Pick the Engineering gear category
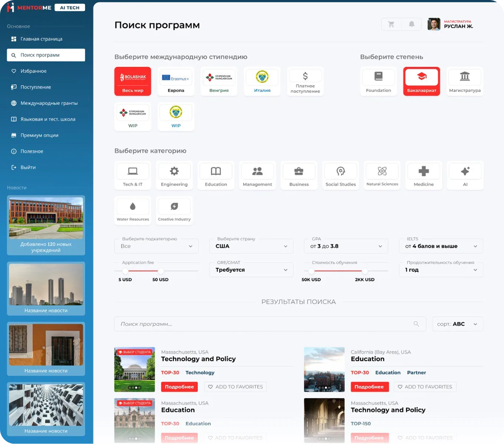This screenshot has width=504, height=444. point(174,175)
